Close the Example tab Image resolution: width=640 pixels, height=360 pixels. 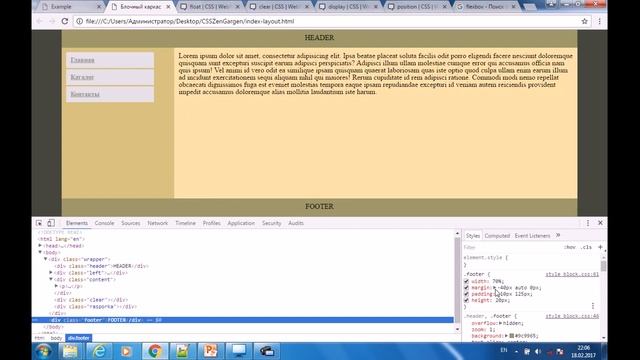click(99, 7)
